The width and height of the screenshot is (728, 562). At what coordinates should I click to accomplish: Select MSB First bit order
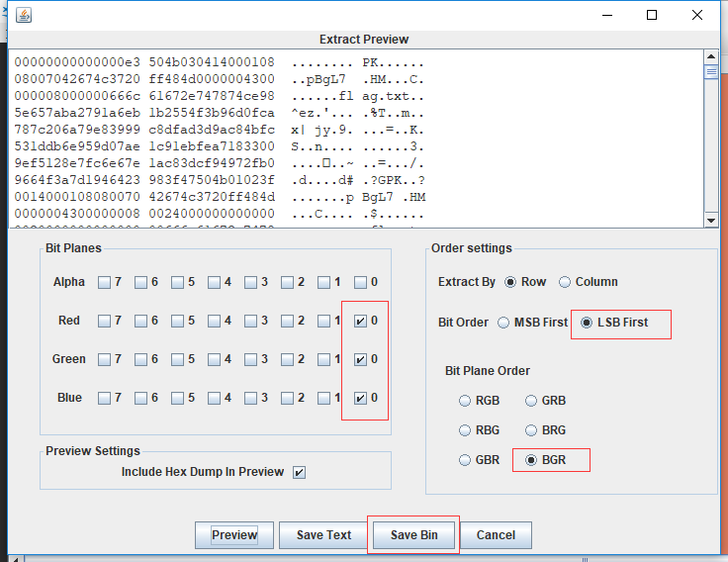[503, 323]
